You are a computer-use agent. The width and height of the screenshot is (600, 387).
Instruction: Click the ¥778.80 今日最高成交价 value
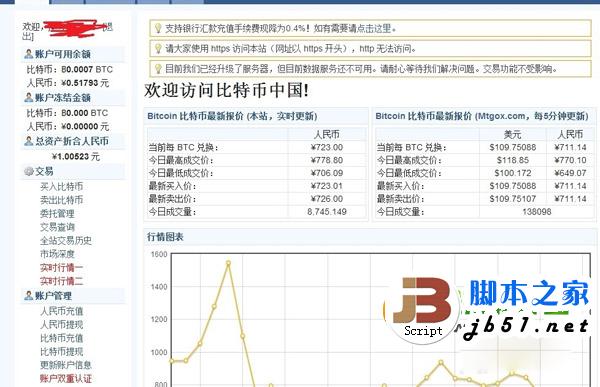pos(327,160)
